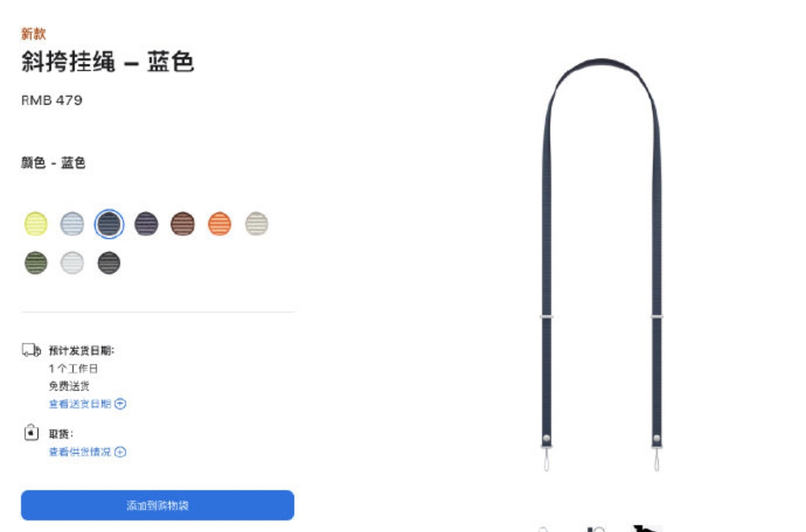806x532 pixels.
Task: Click the 添加到购物袋 button
Action: (x=158, y=505)
